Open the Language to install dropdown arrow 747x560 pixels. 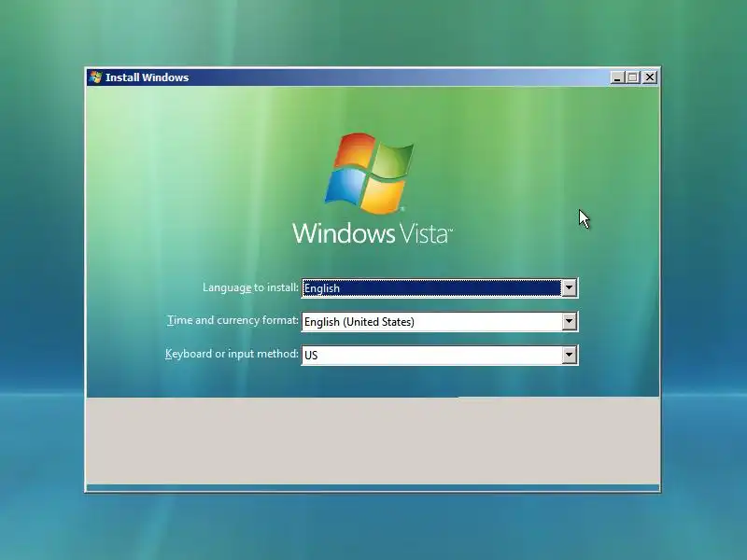coord(569,288)
